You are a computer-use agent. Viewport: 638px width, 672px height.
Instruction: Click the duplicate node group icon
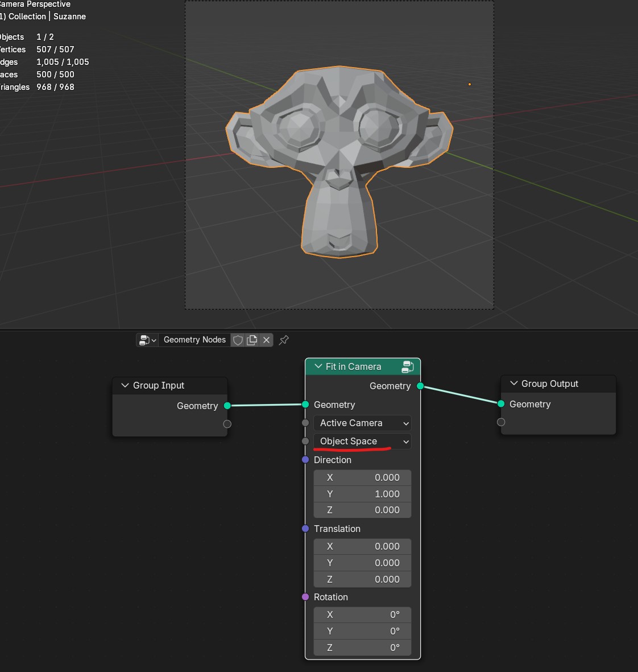pyautogui.click(x=252, y=340)
